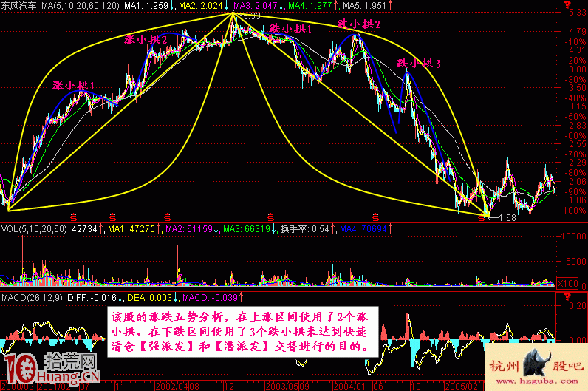Click the X100 multiplier box in the volume panel
588x391 pixels.
567,284
